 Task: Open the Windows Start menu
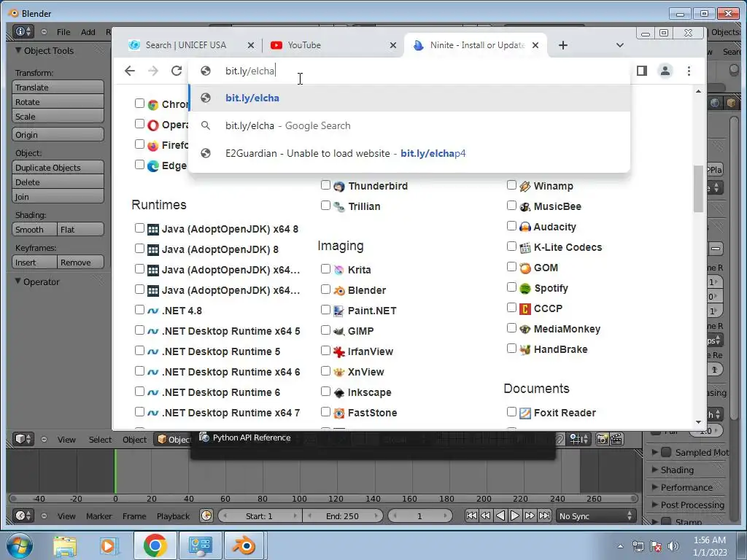20,545
